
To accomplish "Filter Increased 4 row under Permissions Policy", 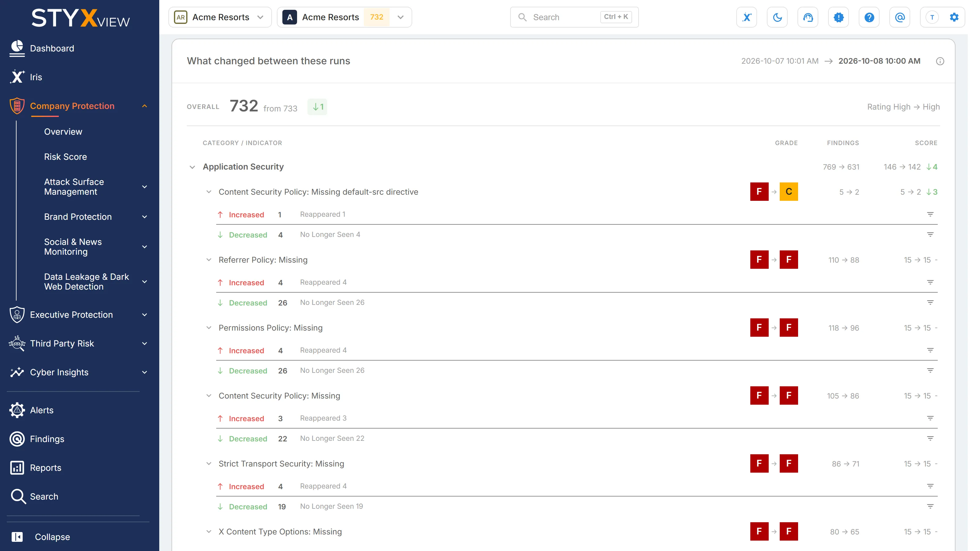I will tap(930, 350).
